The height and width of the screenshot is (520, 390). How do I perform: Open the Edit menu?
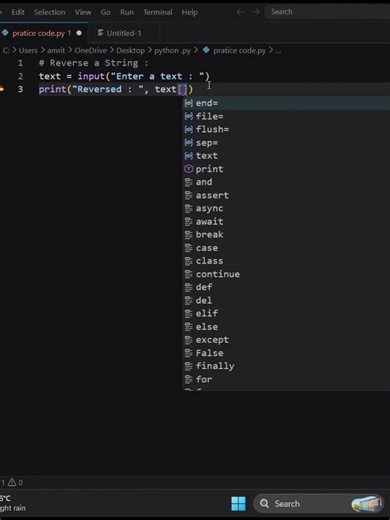pos(18,12)
